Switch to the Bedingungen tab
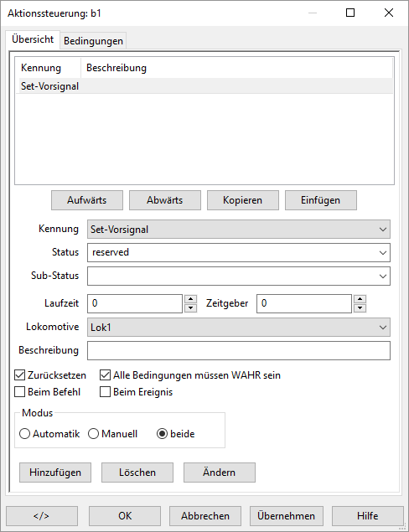 point(93,41)
